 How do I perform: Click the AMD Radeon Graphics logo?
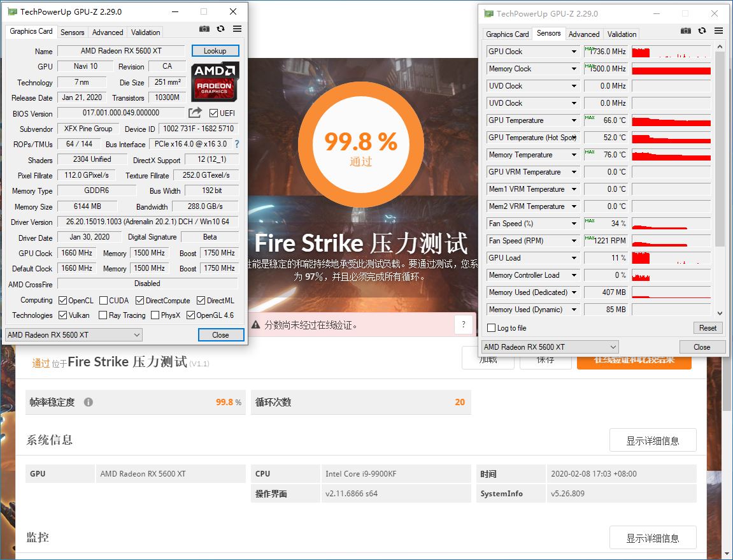coord(215,82)
